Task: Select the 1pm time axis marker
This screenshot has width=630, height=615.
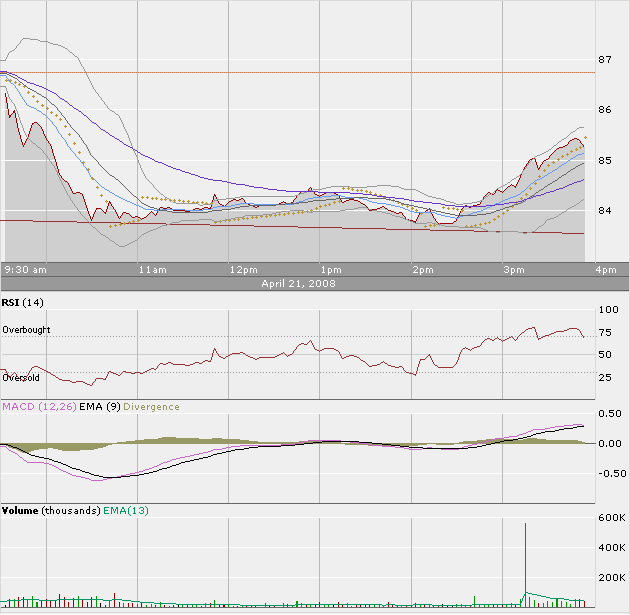Action: pyautogui.click(x=331, y=270)
